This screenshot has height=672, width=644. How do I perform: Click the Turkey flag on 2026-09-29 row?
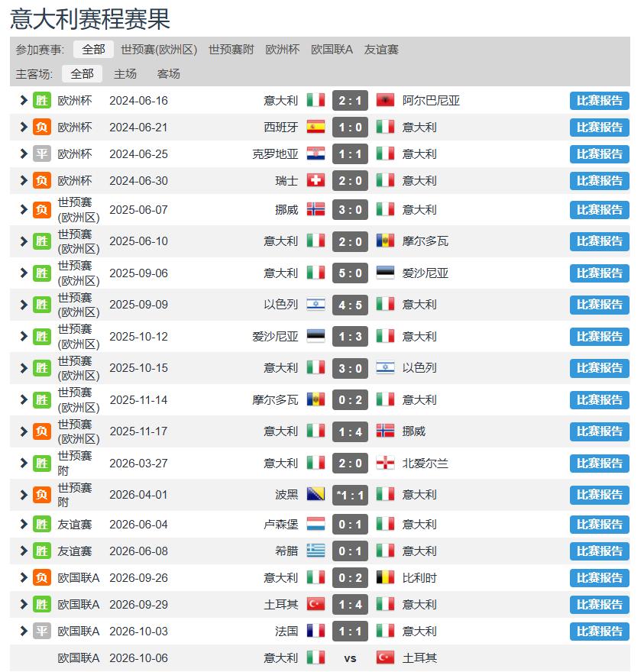point(316,604)
